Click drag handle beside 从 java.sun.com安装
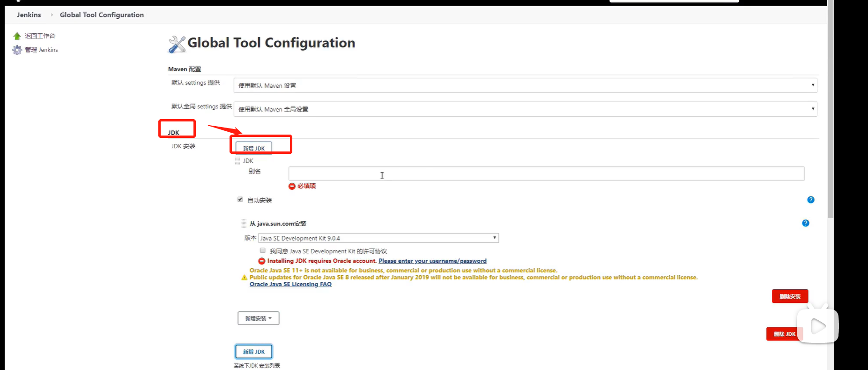The image size is (868, 370). pyautogui.click(x=244, y=224)
